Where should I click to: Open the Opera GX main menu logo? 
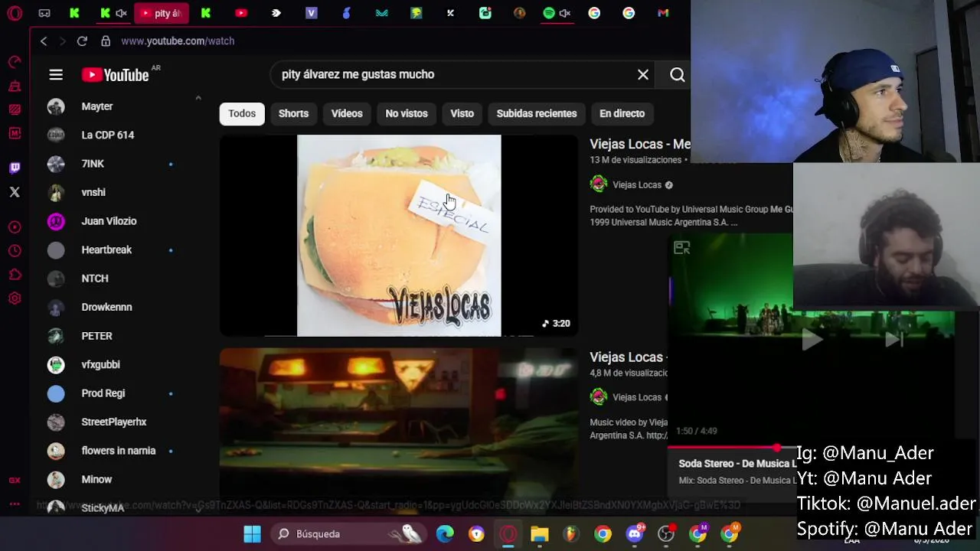click(x=15, y=13)
